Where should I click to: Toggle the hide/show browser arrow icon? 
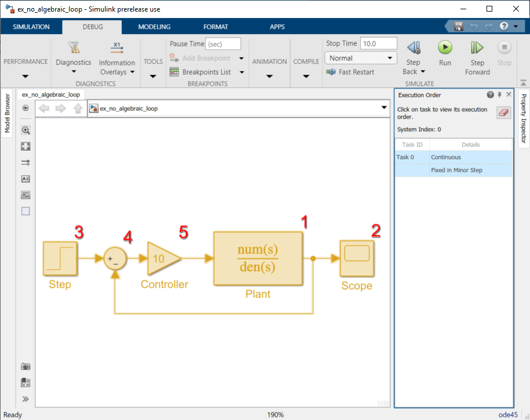pyautogui.click(x=26, y=108)
